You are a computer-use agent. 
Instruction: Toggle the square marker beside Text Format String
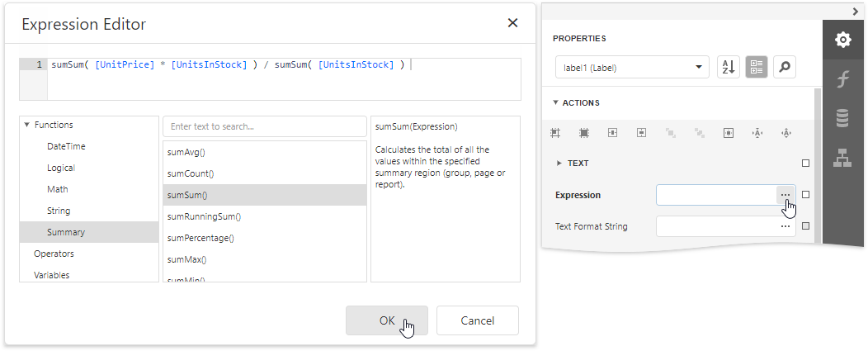[806, 226]
